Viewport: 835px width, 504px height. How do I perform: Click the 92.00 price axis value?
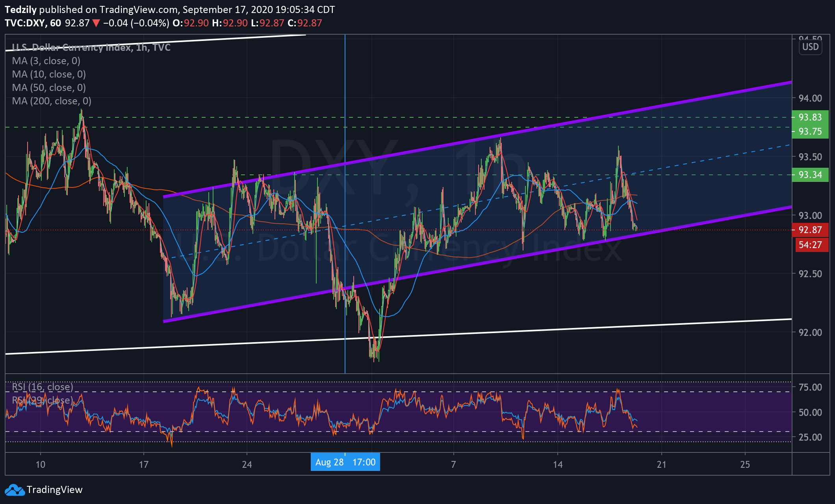pos(810,333)
